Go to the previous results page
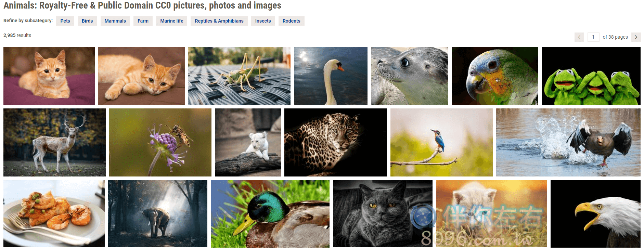This screenshot has height=249, width=644. tap(579, 37)
